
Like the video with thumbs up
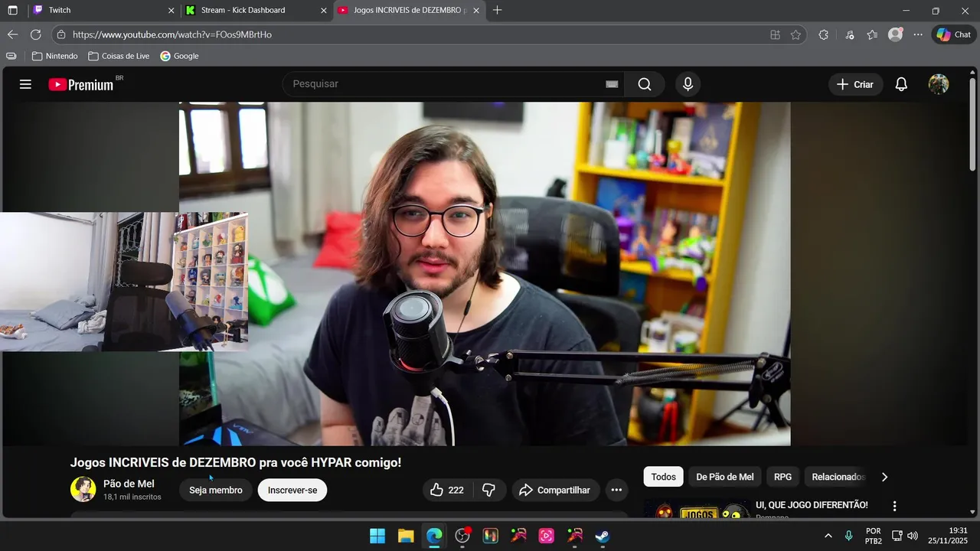point(447,490)
